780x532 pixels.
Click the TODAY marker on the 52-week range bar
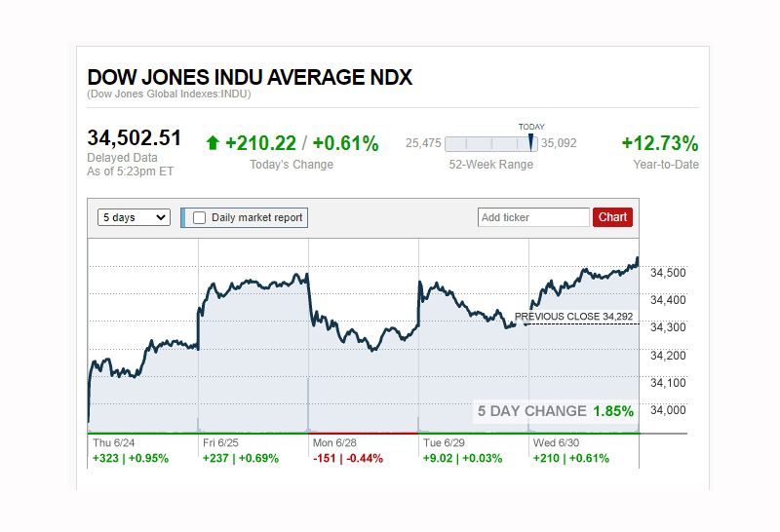[x=531, y=142]
